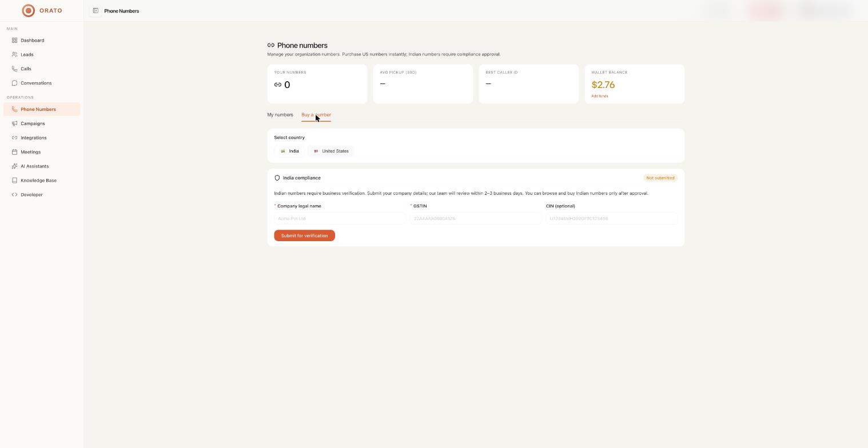This screenshot has width=868, height=448.
Task: Choose India as the country
Action: pos(289,151)
